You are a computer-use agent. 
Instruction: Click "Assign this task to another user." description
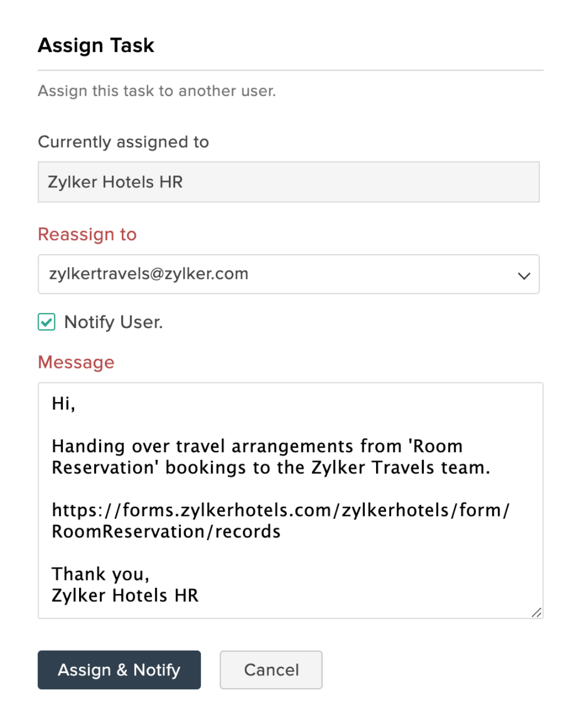click(x=157, y=91)
